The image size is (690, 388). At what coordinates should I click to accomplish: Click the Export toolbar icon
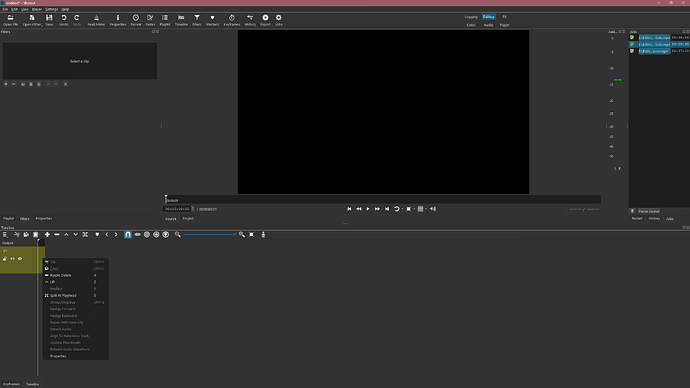pyautogui.click(x=265, y=20)
